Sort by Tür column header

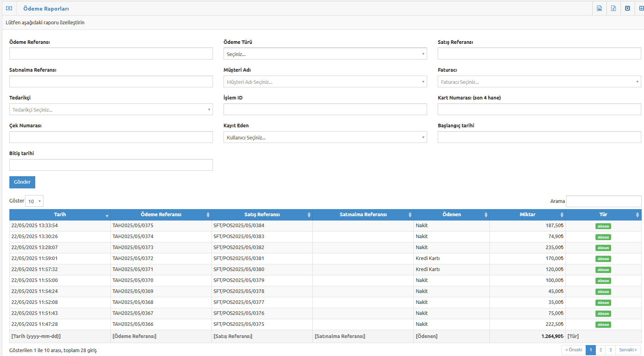603,215
